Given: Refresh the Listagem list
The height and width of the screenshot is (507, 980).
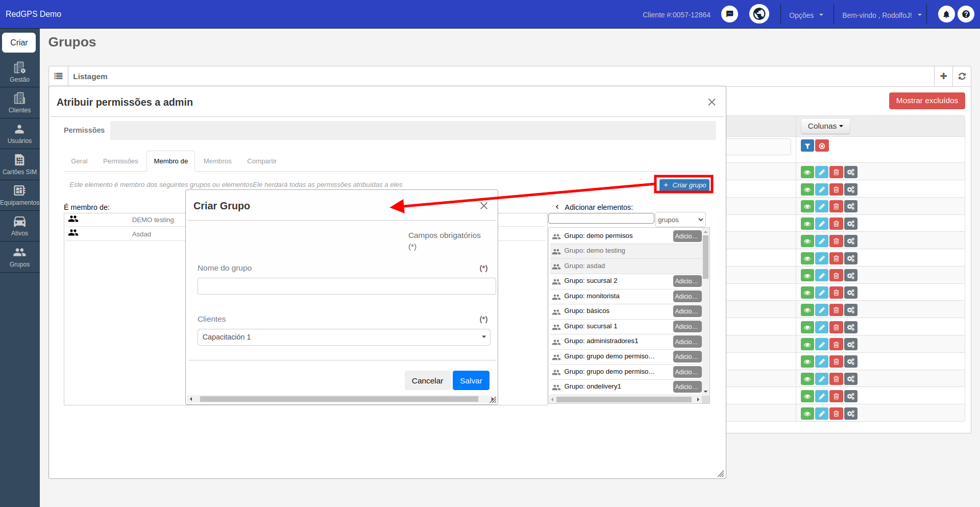Looking at the screenshot, I should tap(962, 76).
